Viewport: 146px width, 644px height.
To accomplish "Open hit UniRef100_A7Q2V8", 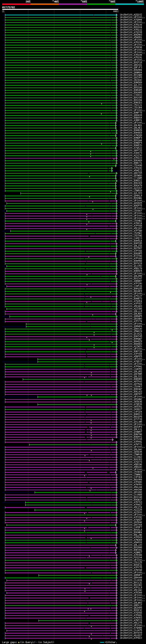I will 131,32.
